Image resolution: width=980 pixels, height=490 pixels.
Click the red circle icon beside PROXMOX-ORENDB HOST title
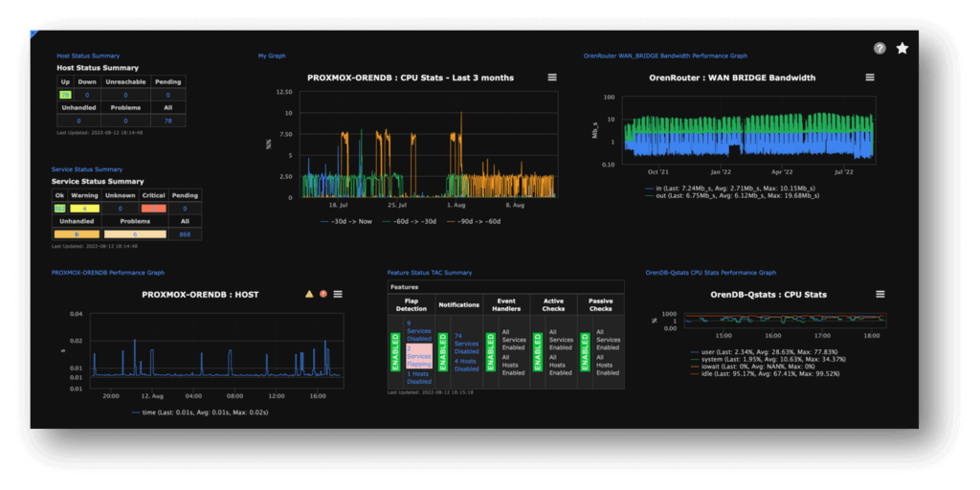pos(323,294)
